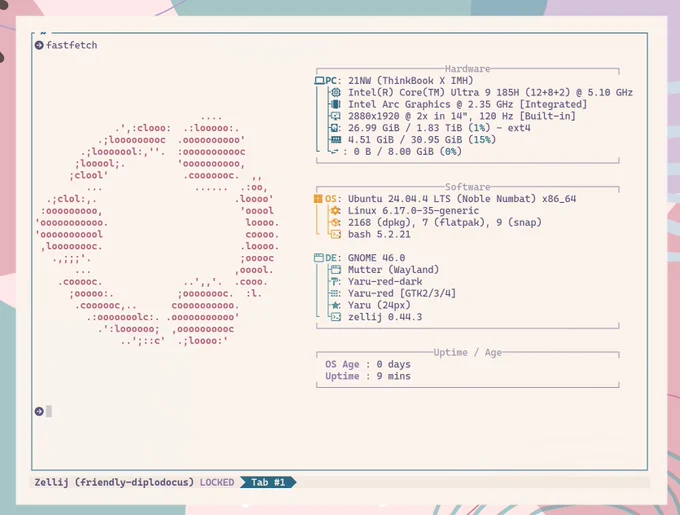Click the 2880x1920 @ 2x display line
Viewport: 680px width, 515px height.
coord(462,116)
